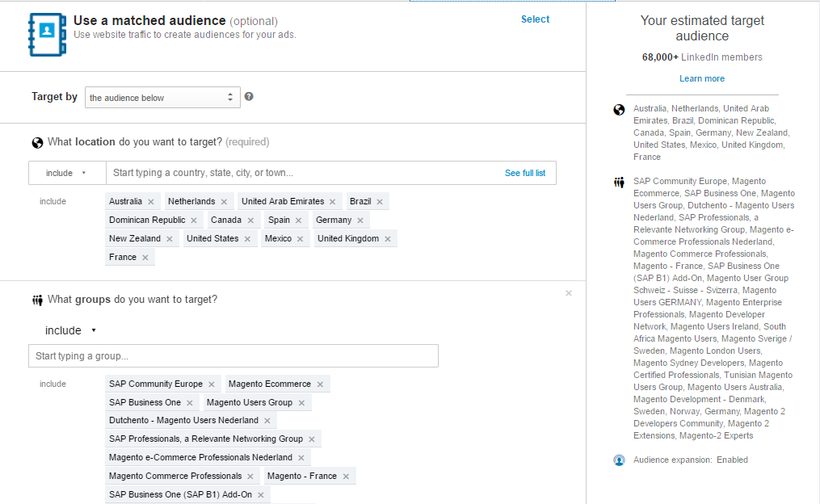Click Audience expansion: Enabled text

(690, 460)
